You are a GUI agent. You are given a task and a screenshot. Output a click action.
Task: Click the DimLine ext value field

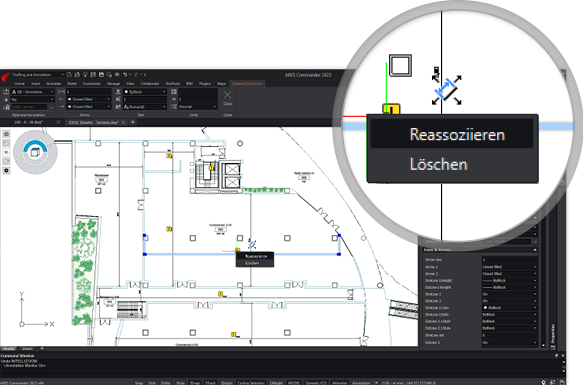click(x=509, y=335)
